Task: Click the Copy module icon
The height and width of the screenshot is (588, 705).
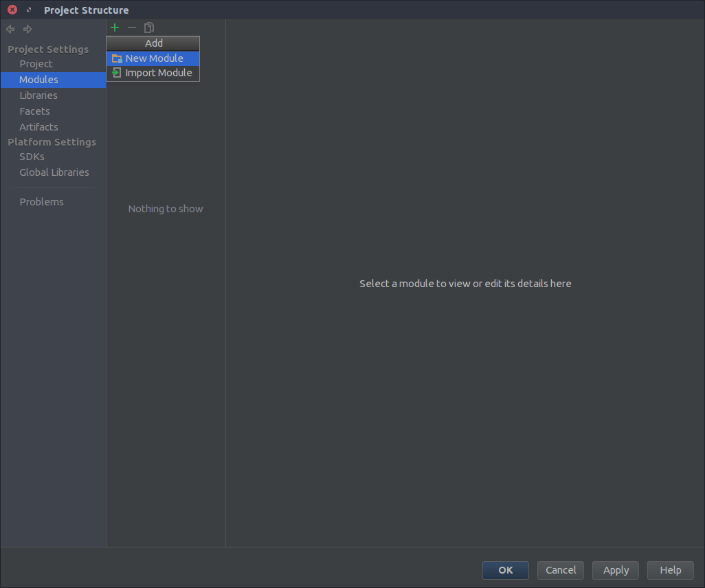Action: point(149,28)
